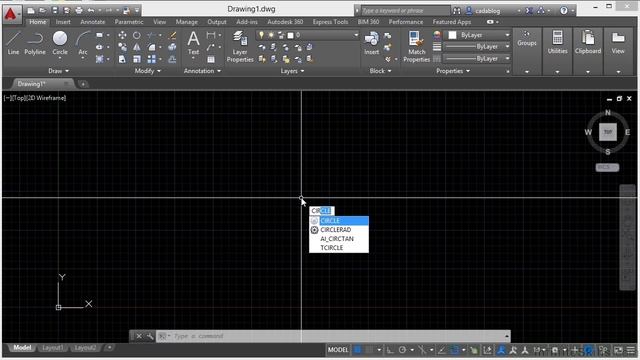The height and width of the screenshot is (360, 640).
Task: Click the Undo arrow icon
Action: 91,11
